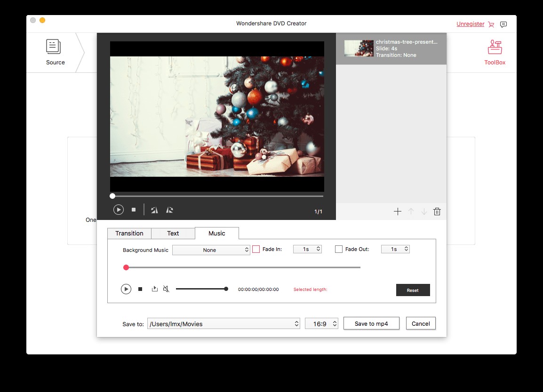The width and height of the screenshot is (543, 392).
Task: Open the feedback chat icon
Action: [x=503, y=24]
